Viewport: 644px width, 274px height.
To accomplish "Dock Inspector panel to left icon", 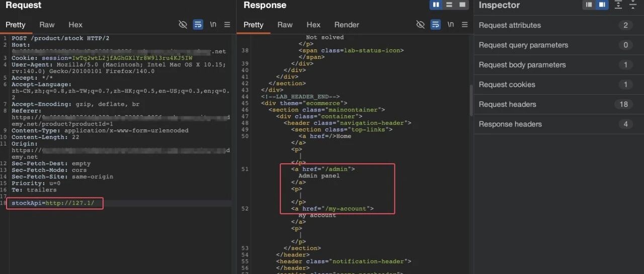I will click(588, 5).
